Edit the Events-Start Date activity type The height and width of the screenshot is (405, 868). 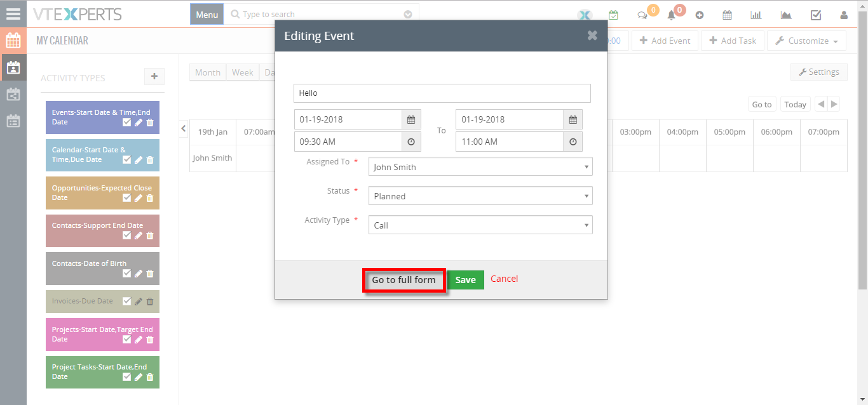tap(139, 123)
